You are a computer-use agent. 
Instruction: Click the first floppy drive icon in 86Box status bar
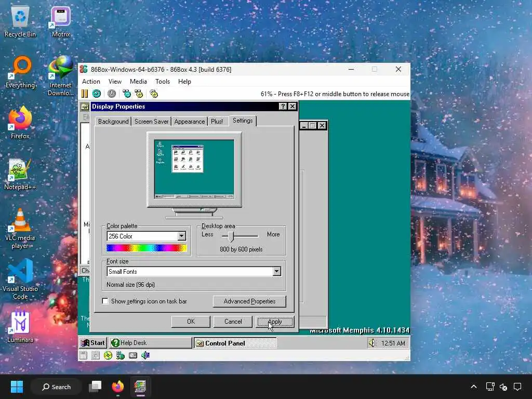tap(83, 355)
